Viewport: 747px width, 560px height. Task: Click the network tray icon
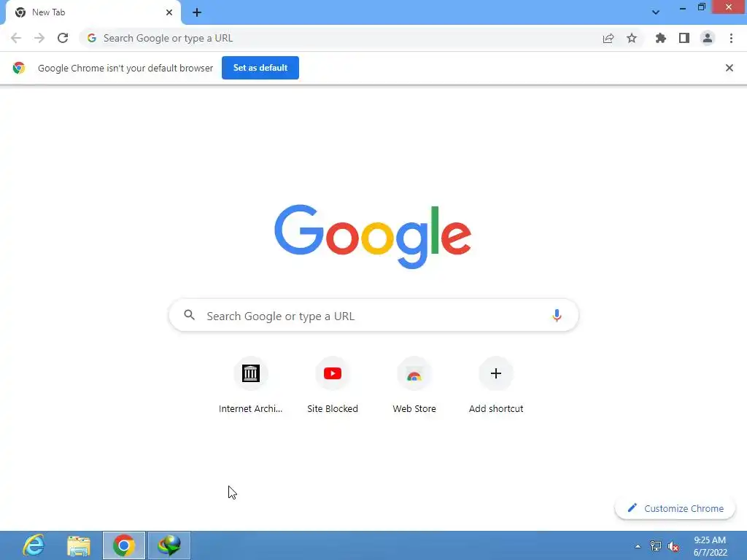656,546
